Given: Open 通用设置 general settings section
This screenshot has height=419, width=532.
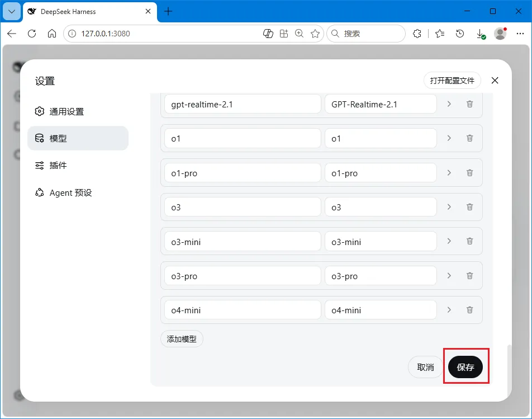Looking at the screenshot, I should click(78, 111).
